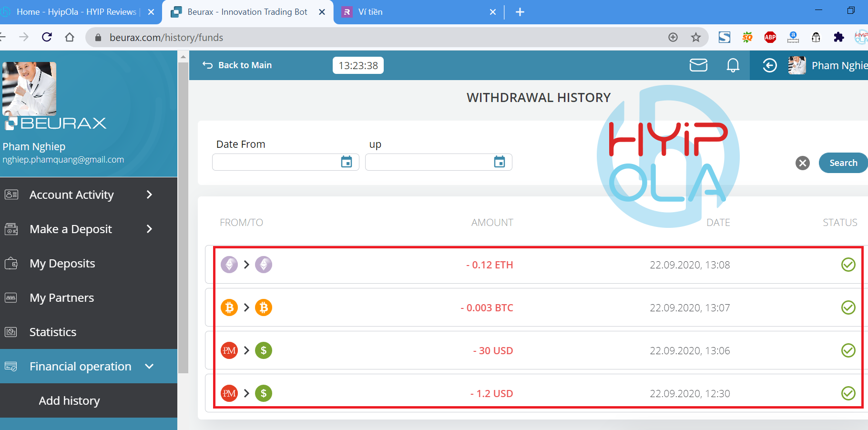Click the dollar icon in 30 USD row
The width and height of the screenshot is (868, 430).
[264, 350]
